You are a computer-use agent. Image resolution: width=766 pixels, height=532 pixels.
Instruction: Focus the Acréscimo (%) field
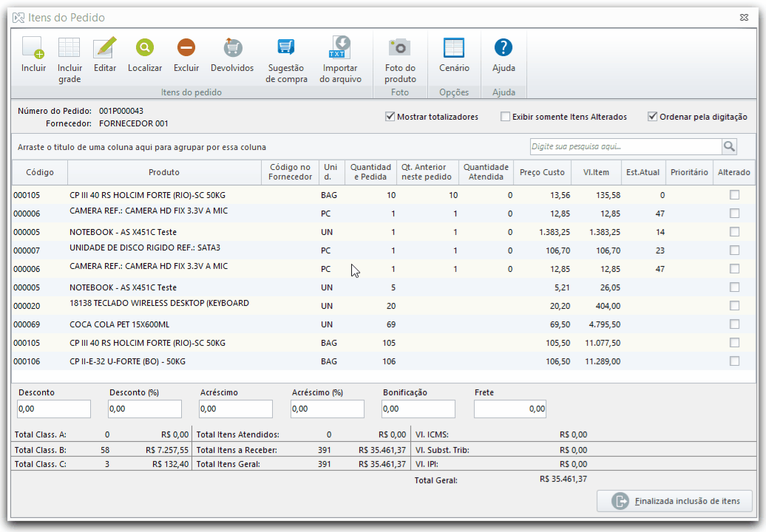(328, 409)
